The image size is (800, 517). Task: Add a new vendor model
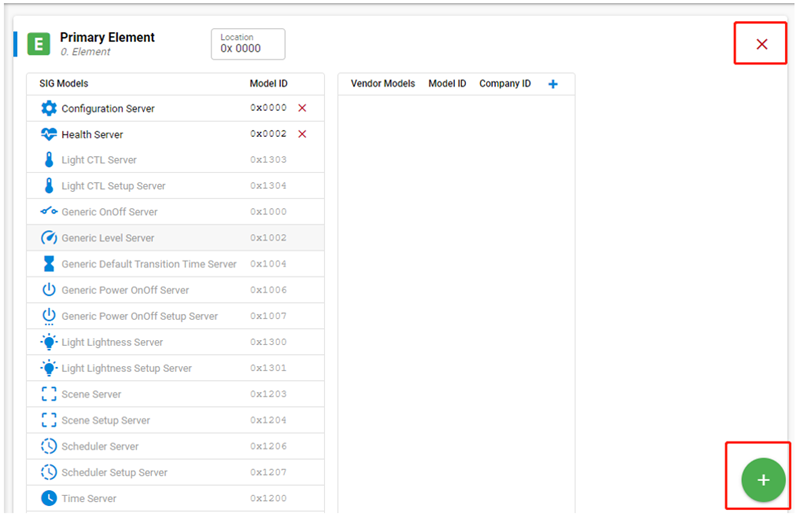click(x=553, y=84)
